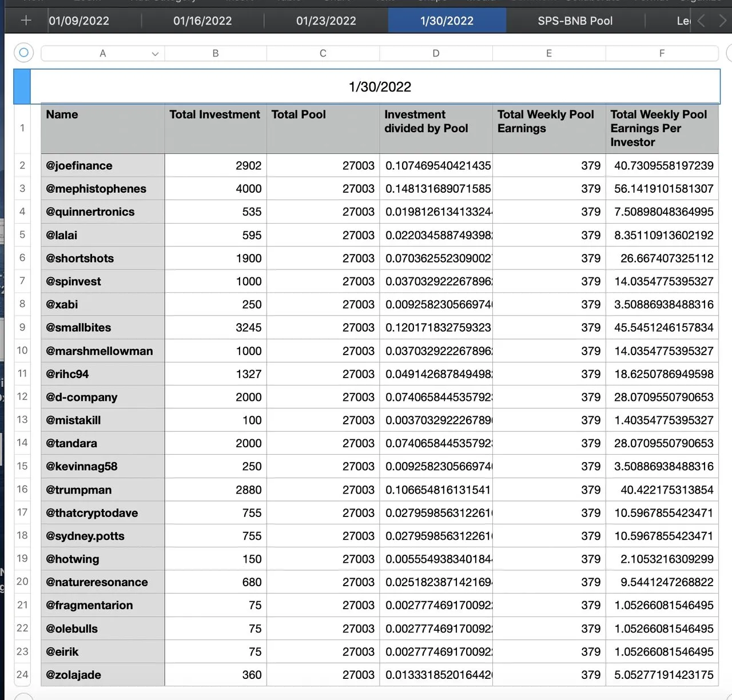
Task: Open the 01/16/2022 sheet tab
Action: pos(202,21)
